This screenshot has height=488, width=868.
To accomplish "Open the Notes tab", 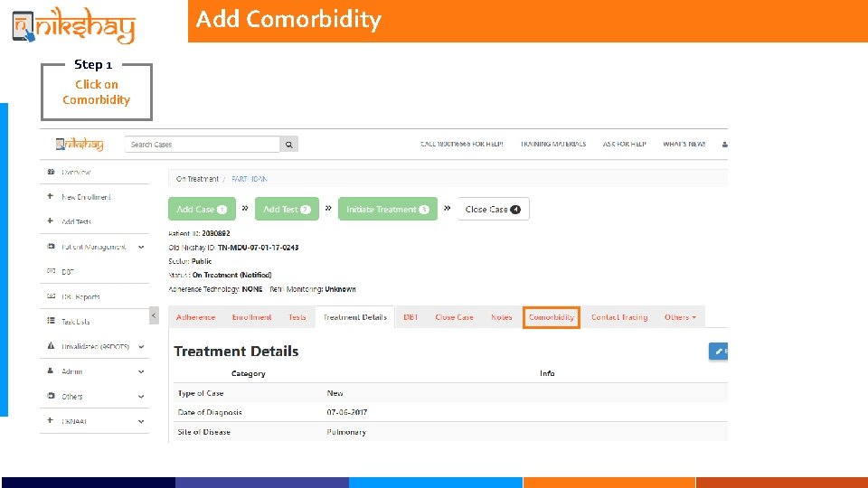I will coord(502,317).
